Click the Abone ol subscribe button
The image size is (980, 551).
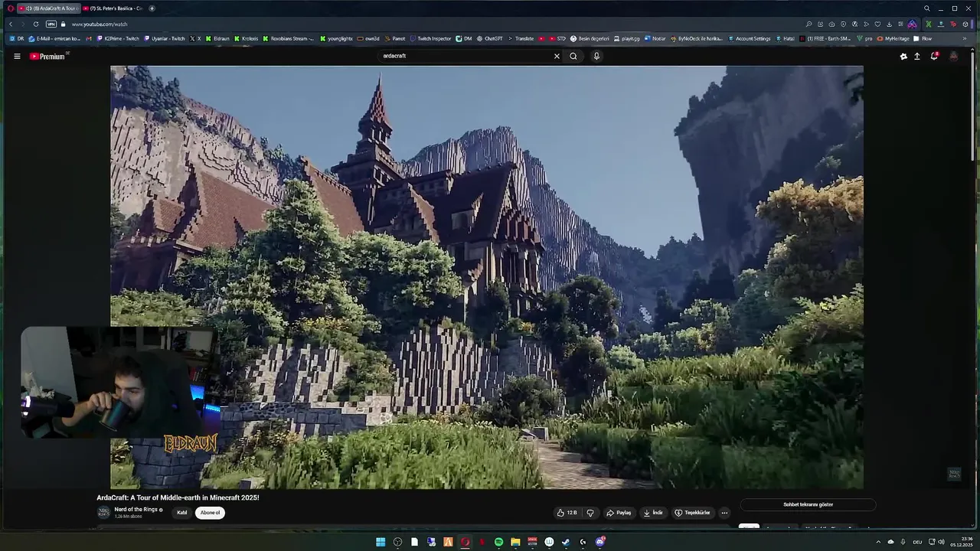[x=210, y=513]
